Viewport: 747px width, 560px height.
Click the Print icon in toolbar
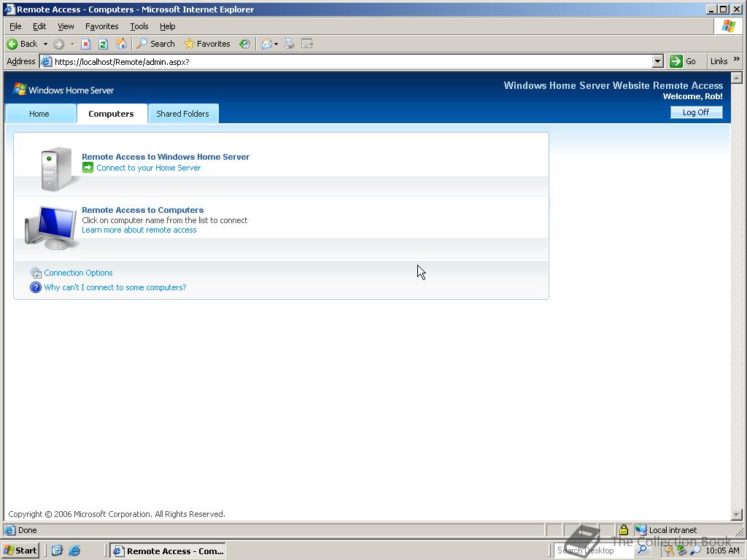(x=289, y=44)
